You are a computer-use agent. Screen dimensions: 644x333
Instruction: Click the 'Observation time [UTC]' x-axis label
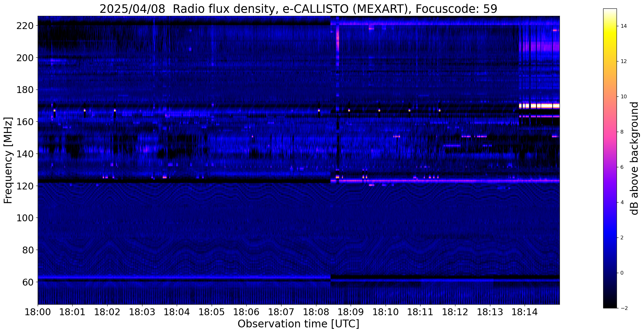tap(298, 324)
